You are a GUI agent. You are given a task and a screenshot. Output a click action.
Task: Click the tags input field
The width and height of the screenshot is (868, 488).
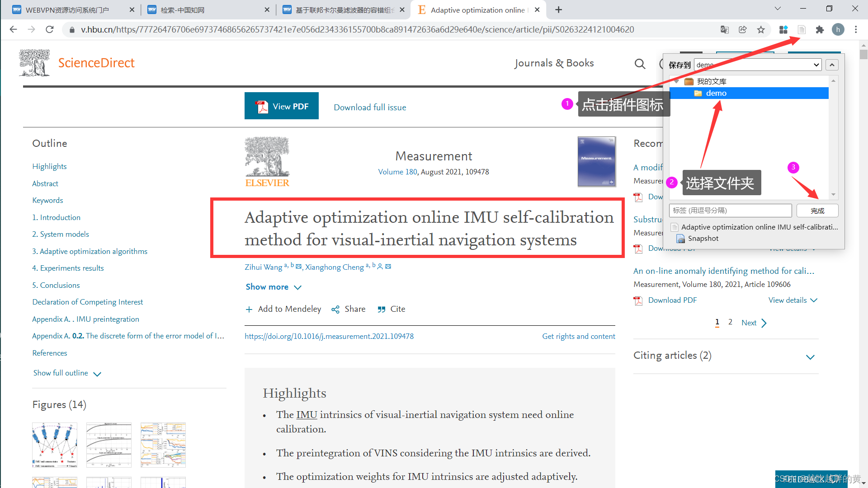730,211
